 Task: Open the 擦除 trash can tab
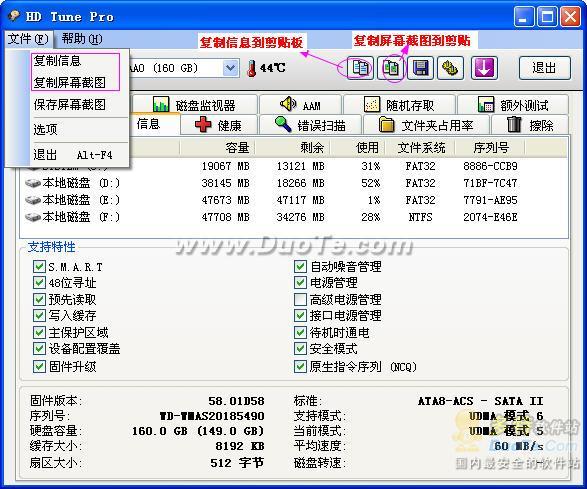pyautogui.click(x=530, y=125)
